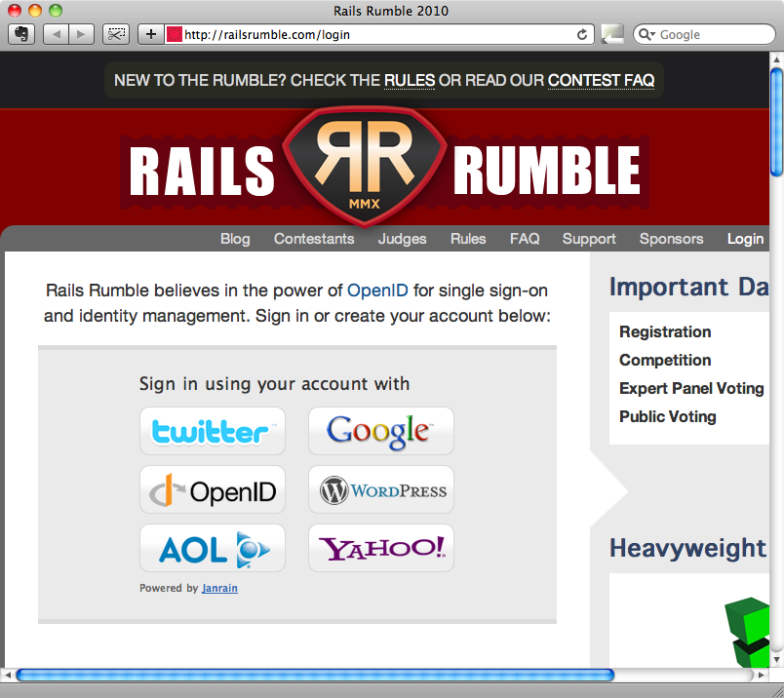Viewport: 784px width, 698px height.
Task: Open the Login nav item
Action: tap(745, 239)
